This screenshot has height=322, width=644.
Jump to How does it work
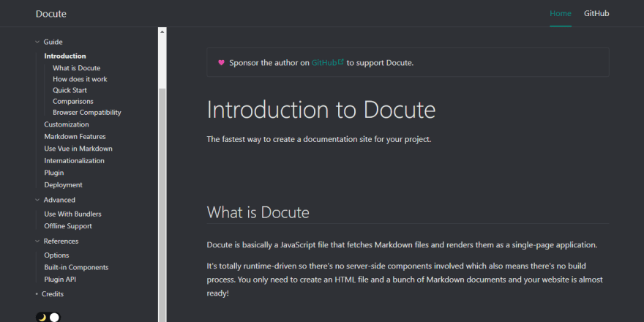point(80,79)
